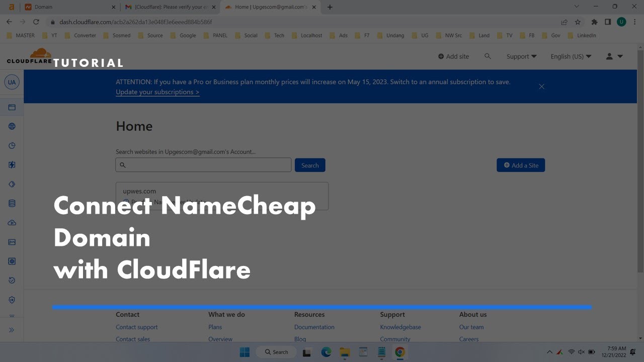Click the blue Search button
This screenshot has height=362, width=644.
coord(310,165)
